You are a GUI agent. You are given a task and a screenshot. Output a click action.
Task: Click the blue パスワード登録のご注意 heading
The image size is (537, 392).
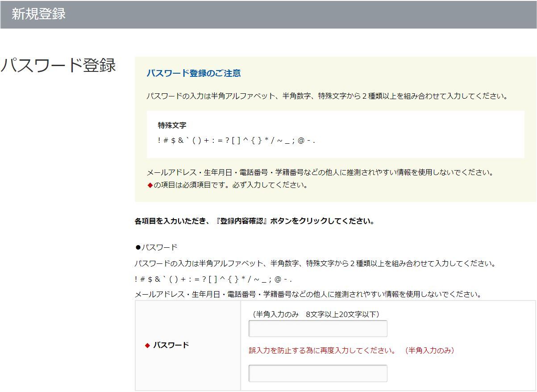tap(193, 73)
